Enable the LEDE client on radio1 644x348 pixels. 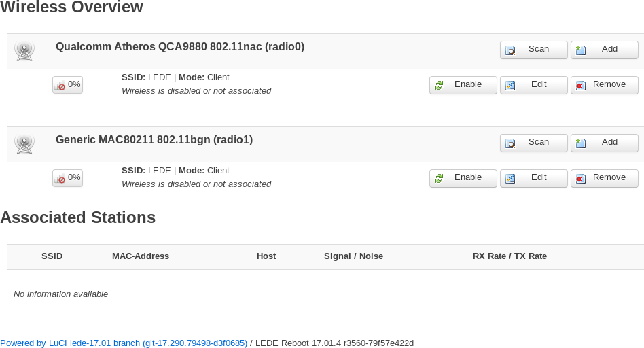pyautogui.click(x=463, y=178)
